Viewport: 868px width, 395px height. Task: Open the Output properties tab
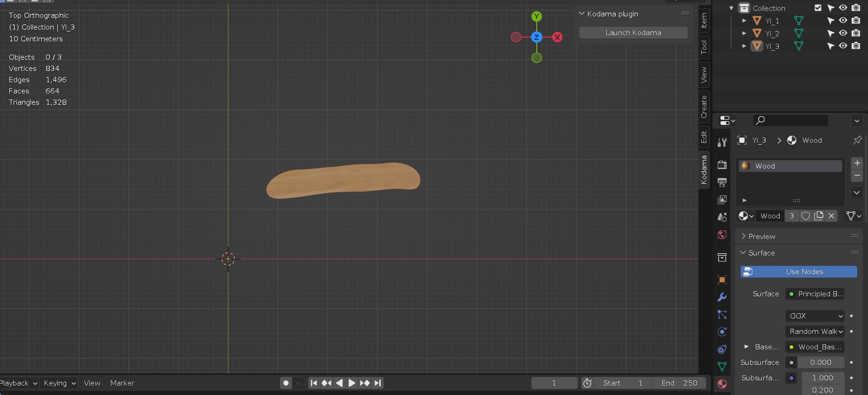[722, 182]
